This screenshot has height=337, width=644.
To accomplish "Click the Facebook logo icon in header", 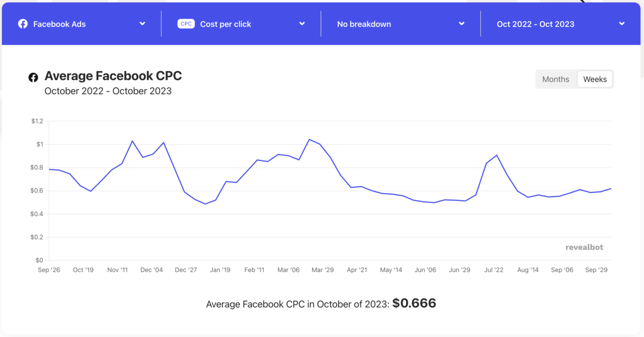I will coord(23,24).
